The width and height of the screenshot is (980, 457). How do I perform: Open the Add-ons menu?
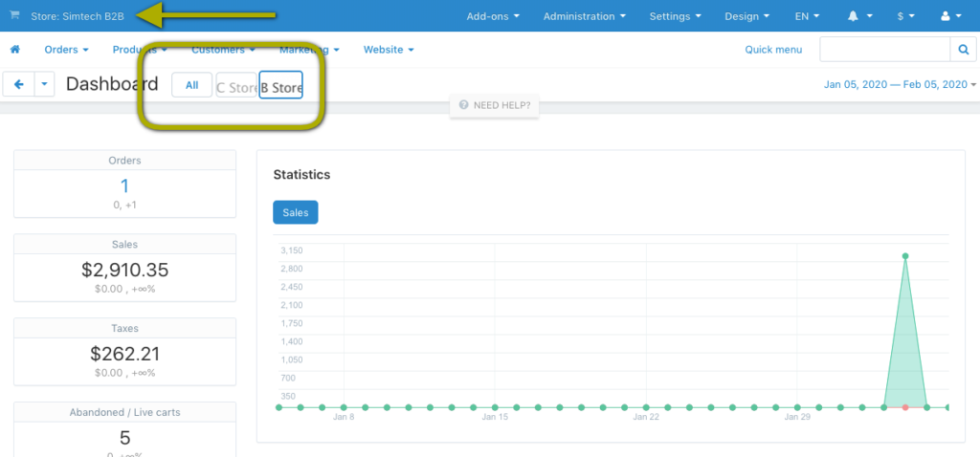click(493, 16)
